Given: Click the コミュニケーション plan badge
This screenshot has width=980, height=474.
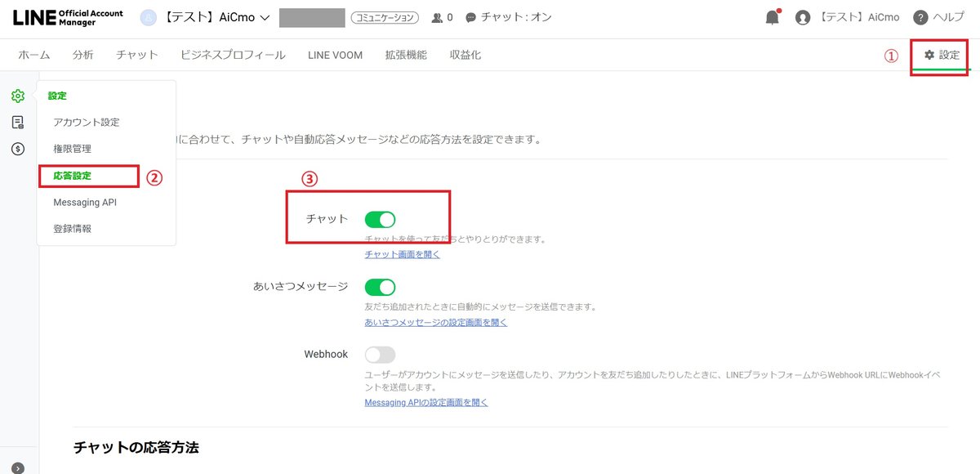Looking at the screenshot, I should pos(384,17).
